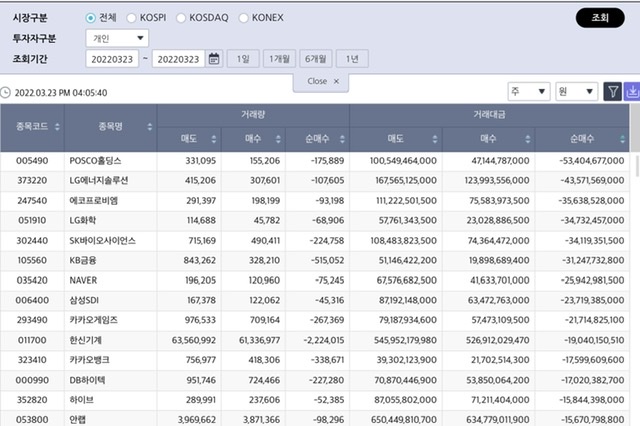640x426 pixels.
Task: Sort the 거래대금 순매수 column
Action: pos(622,138)
